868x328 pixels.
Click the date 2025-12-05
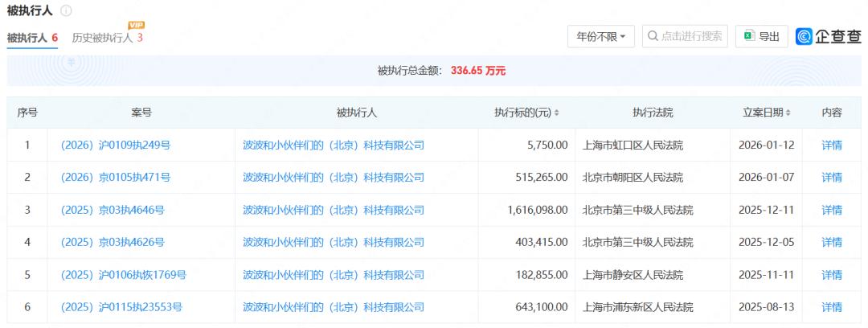coord(766,242)
